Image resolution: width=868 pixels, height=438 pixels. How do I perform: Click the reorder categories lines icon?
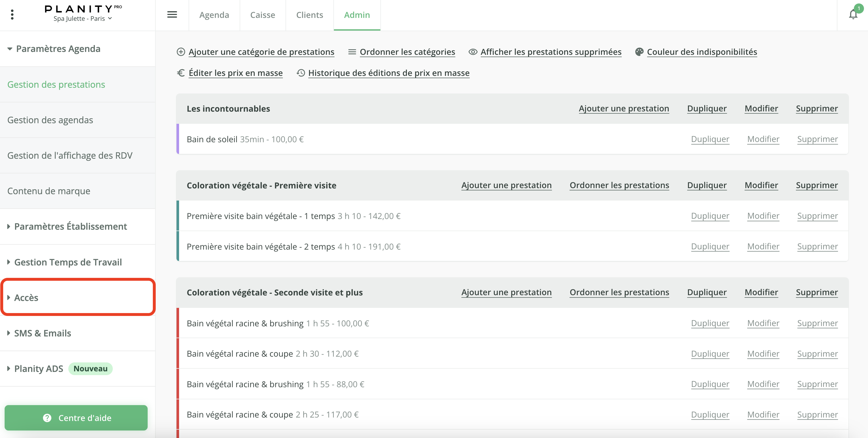coord(352,52)
